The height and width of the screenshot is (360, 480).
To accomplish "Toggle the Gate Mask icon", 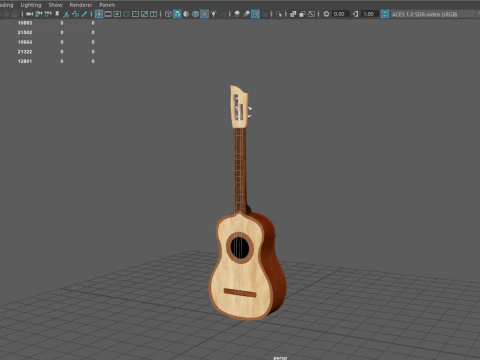I will [126, 14].
